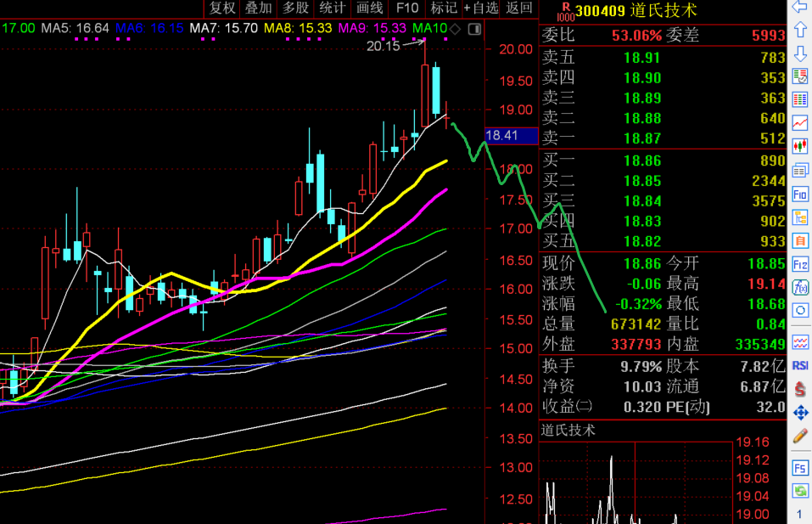Click the back arrow icon in sidebar
Image resolution: width=812 pixels, height=524 pixels.
tap(800, 7)
